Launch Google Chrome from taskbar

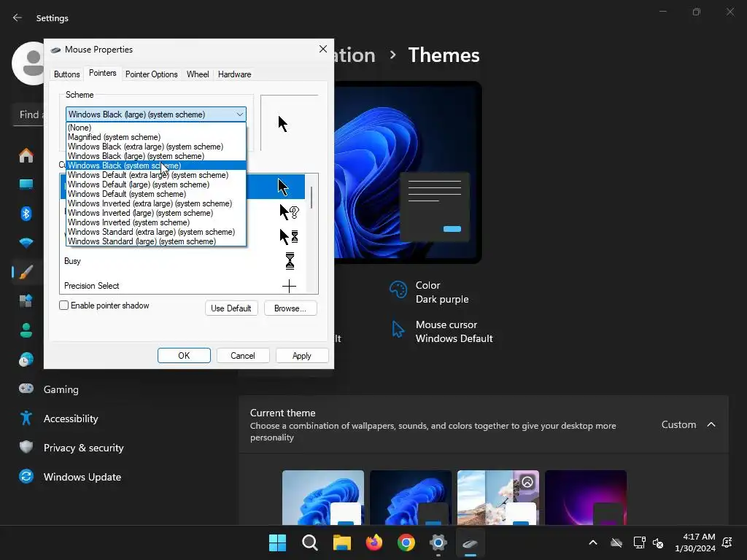click(406, 542)
